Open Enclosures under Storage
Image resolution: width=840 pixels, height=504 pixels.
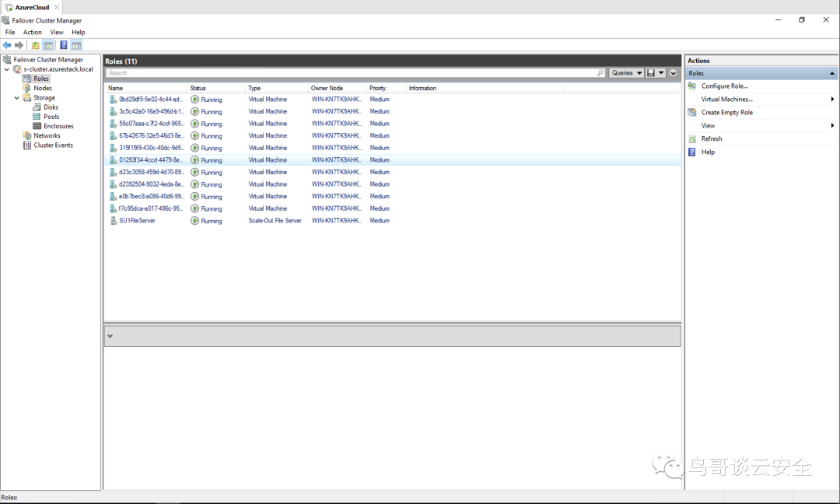click(x=58, y=127)
